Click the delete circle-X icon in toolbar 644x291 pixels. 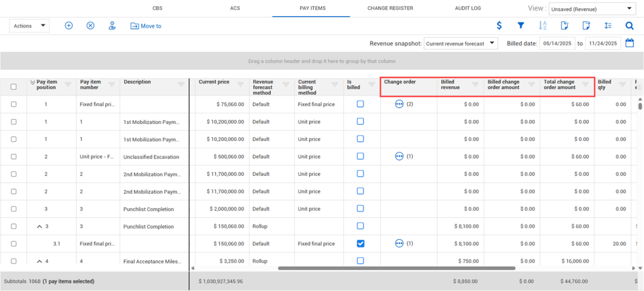click(x=90, y=26)
